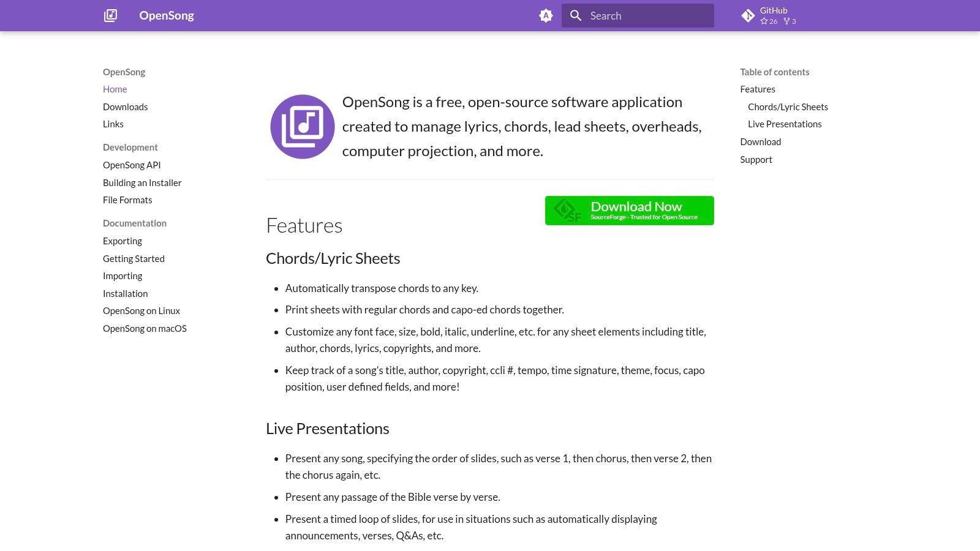Click the Live Presentations heading in content
This screenshot has height=551, width=980.
pyautogui.click(x=327, y=429)
